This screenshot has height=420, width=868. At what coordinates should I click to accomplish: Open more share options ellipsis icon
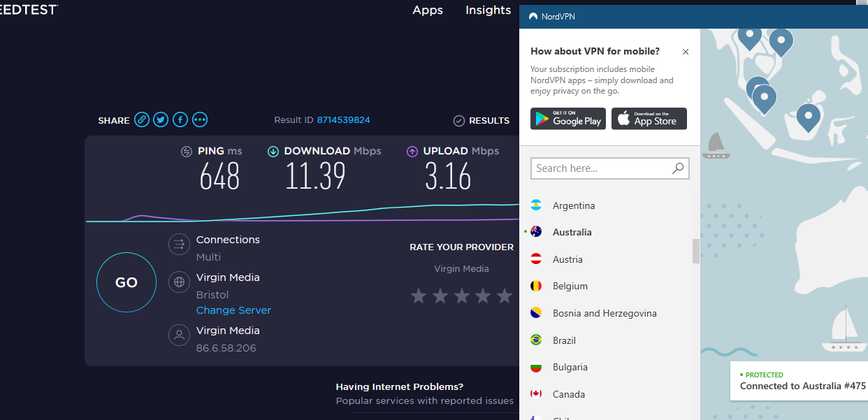200,120
